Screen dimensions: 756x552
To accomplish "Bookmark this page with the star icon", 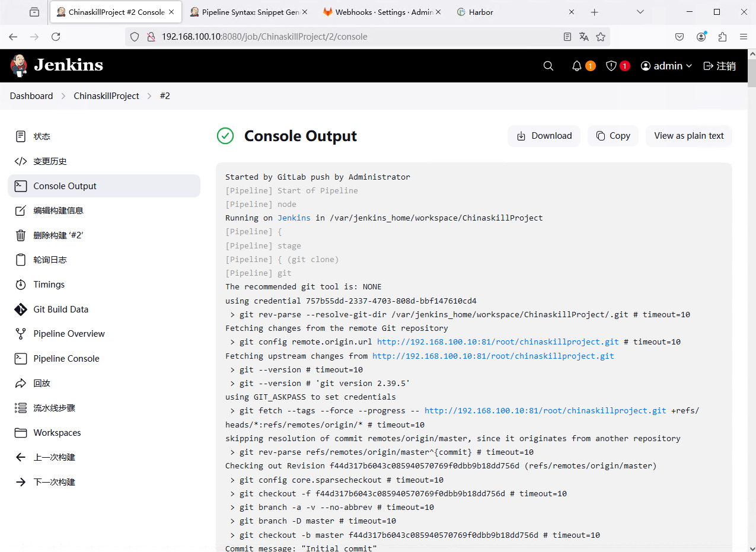I will tap(601, 37).
